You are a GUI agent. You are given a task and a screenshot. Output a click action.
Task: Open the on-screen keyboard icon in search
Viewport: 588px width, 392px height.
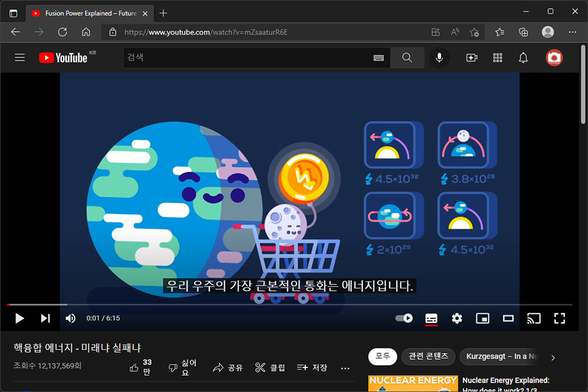click(379, 58)
